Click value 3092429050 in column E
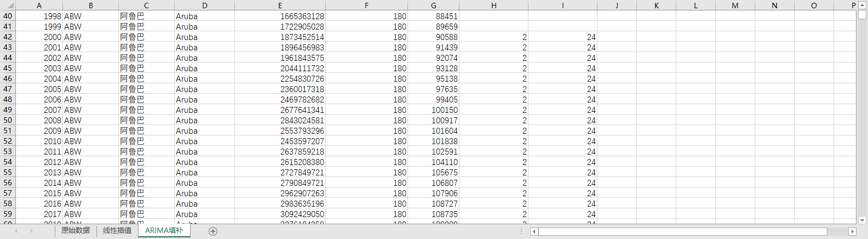868x239 pixels. 280,214
